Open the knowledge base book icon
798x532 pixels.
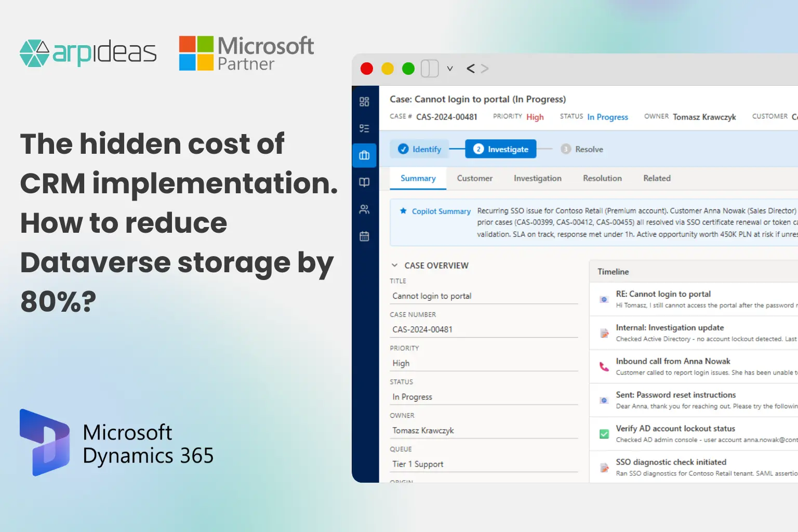pos(364,182)
